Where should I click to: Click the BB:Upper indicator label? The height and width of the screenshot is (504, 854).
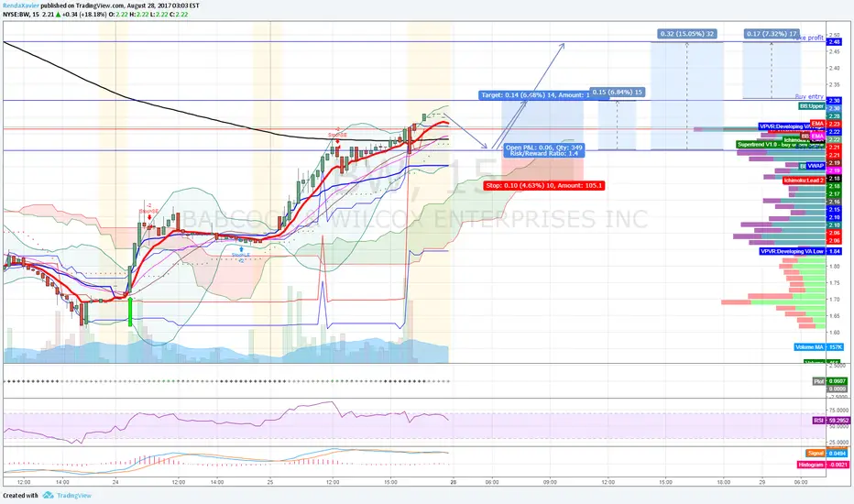coord(812,106)
